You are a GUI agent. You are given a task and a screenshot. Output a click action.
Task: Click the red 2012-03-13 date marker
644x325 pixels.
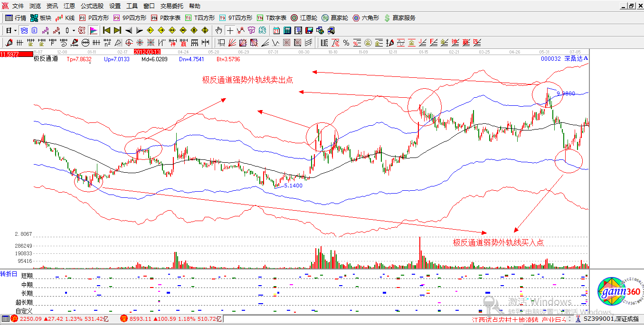tap(148, 51)
